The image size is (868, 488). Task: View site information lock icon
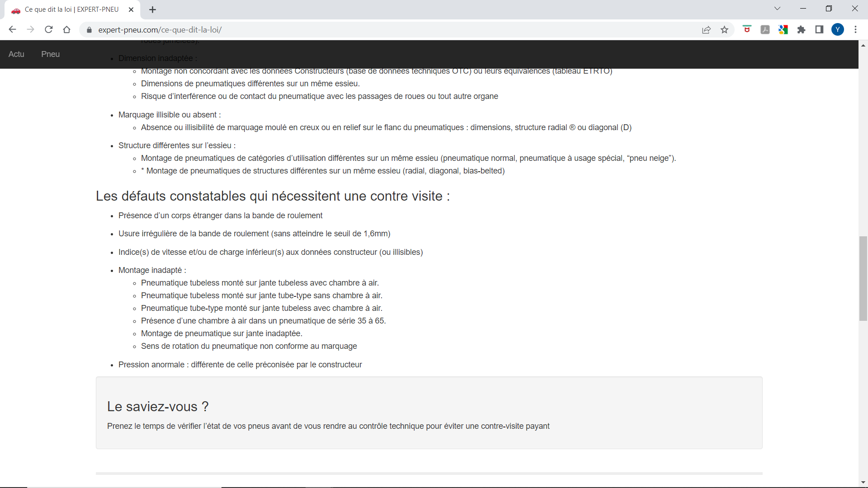click(89, 30)
